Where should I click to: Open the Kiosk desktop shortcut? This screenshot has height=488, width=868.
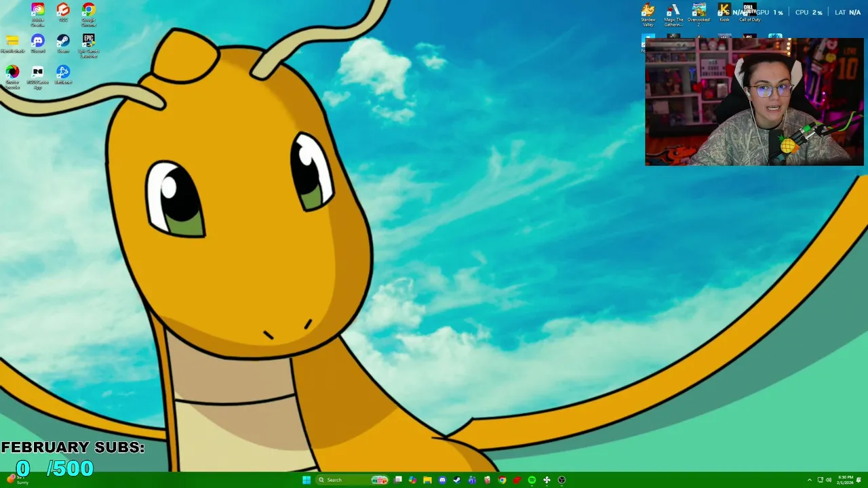(724, 13)
